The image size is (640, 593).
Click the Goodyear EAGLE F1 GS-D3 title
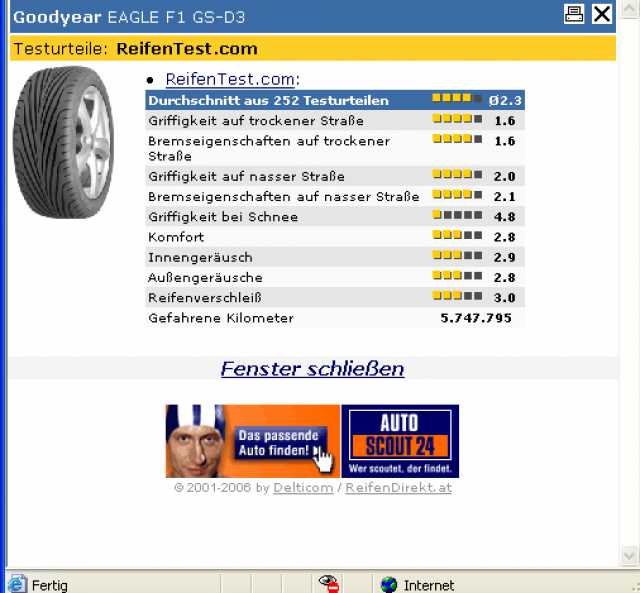tap(129, 17)
